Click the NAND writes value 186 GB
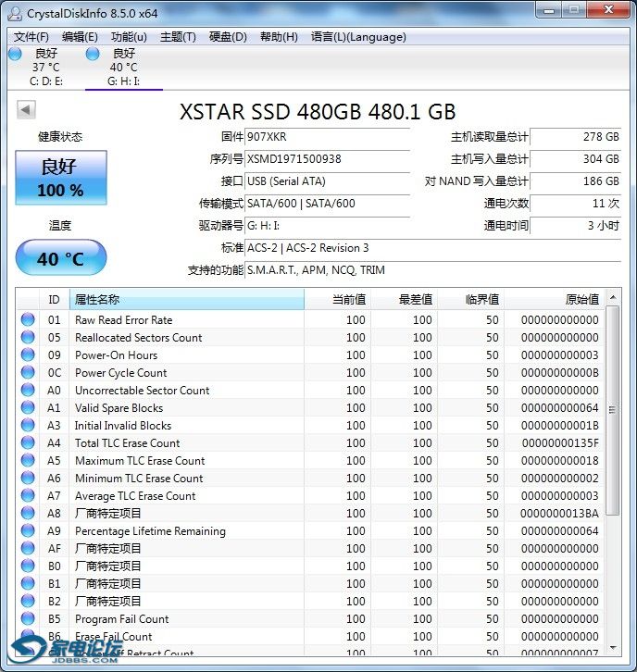The height and width of the screenshot is (672, 637). 576,181
